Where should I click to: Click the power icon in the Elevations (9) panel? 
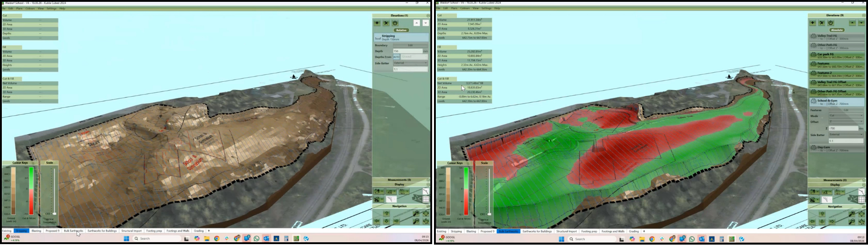(x=830, y=23)
